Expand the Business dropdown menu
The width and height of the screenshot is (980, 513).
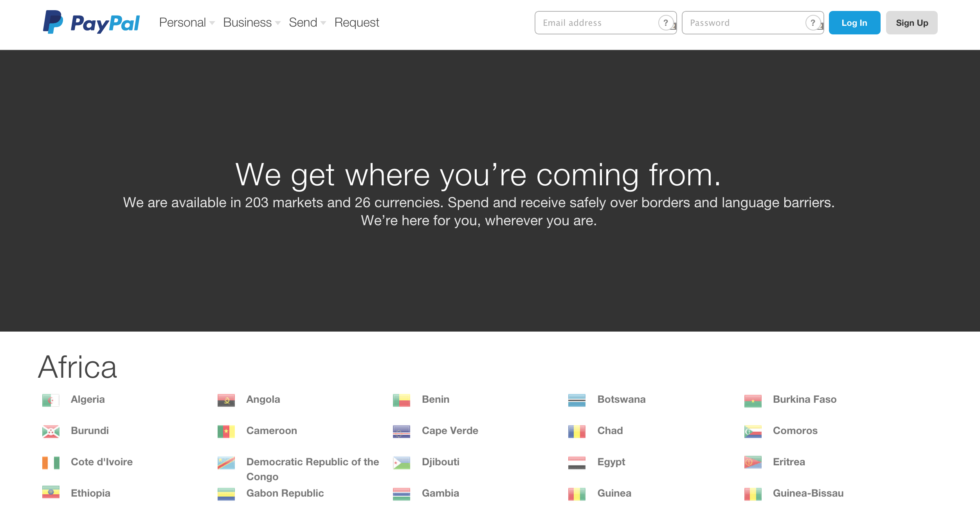coord(253,23)
